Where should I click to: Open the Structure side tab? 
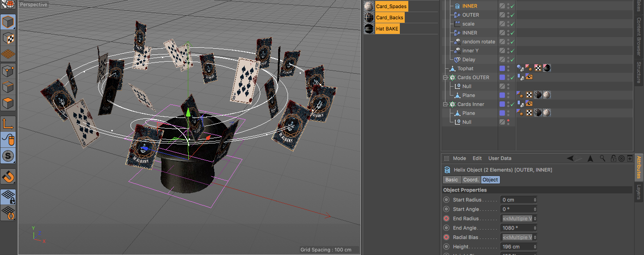(639, 72)
